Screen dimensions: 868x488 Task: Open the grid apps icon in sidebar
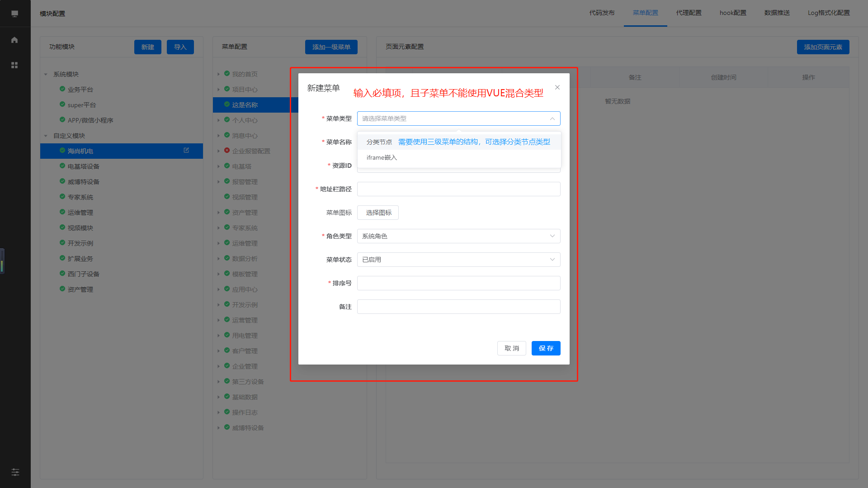14,65
